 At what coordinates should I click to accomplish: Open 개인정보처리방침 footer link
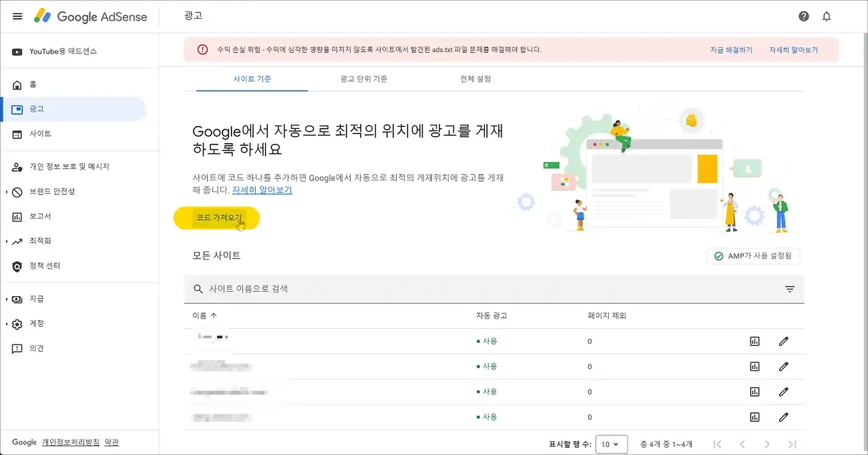71,442
